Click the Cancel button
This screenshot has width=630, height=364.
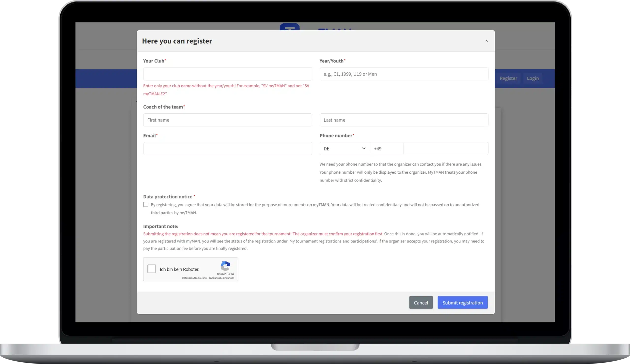[421, 303]
